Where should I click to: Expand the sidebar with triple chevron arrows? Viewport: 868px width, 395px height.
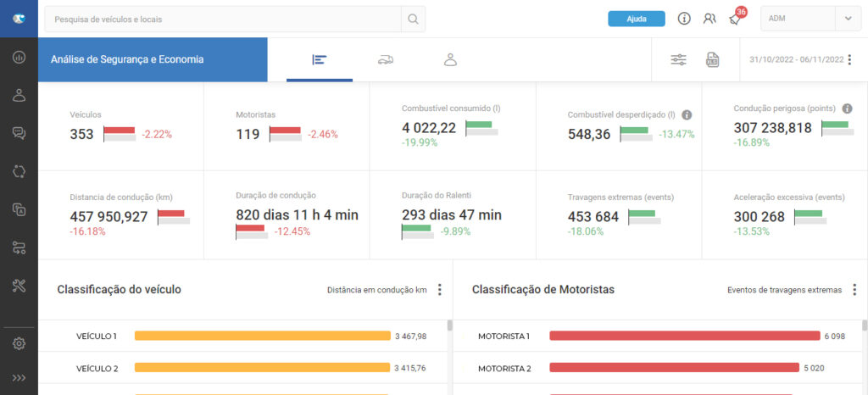pyautogui.click(x=19, y=378)
